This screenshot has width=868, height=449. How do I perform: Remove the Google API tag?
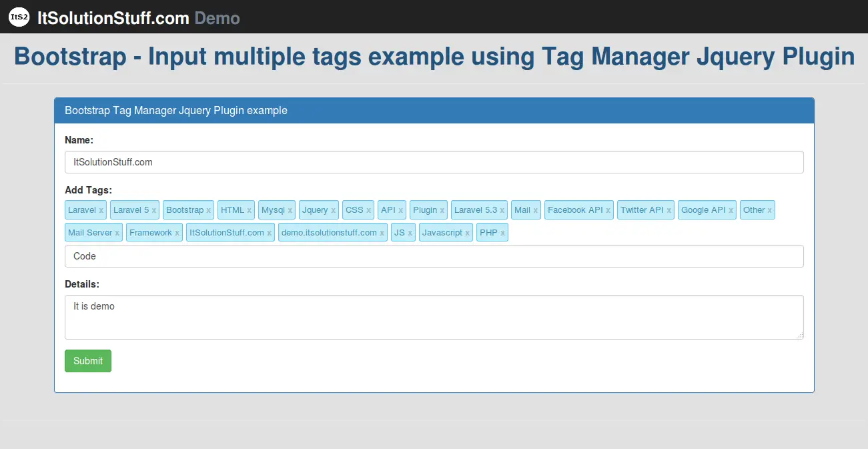pos(731,209)
